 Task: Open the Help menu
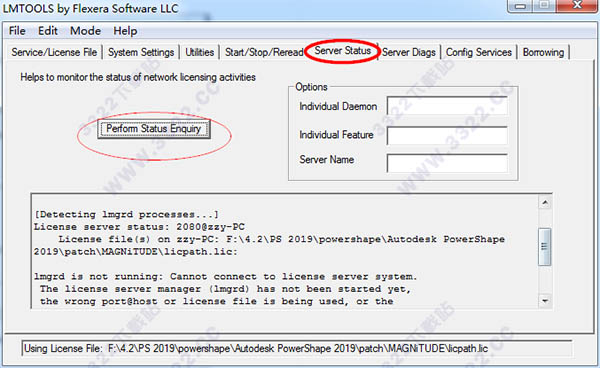click(125, 31)
